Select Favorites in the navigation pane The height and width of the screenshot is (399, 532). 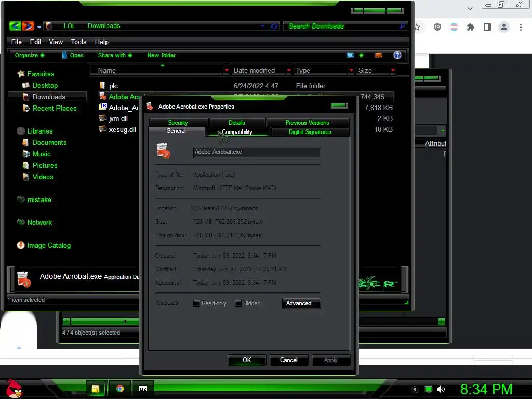point(41,74)
